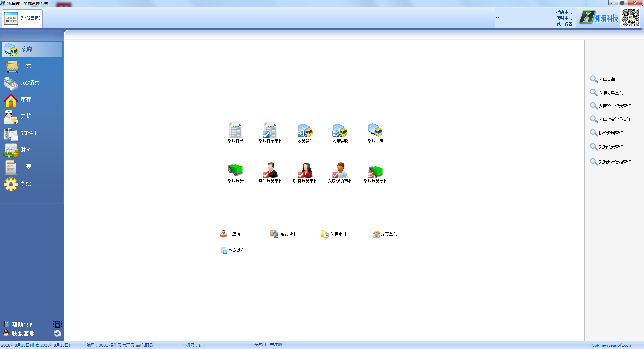Viewport: 644px width, 349px height.
Task: Open 协议返利查询 rebate query
Action: 607,133
